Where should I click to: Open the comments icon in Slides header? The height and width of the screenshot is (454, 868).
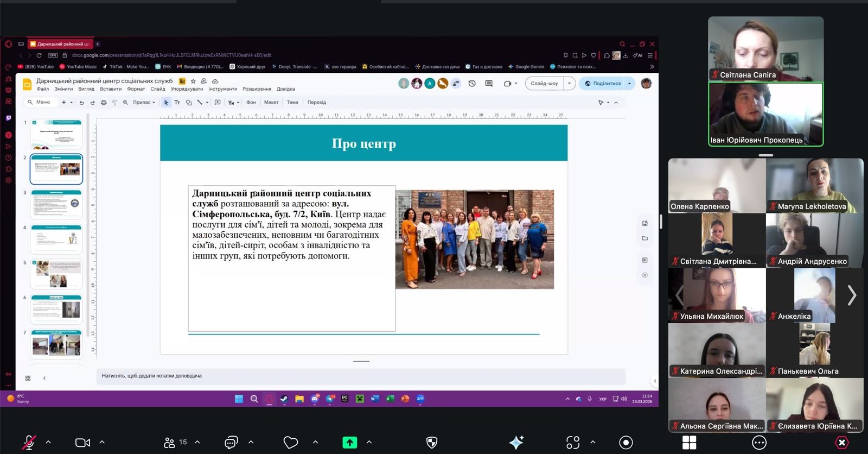point(489,84)
